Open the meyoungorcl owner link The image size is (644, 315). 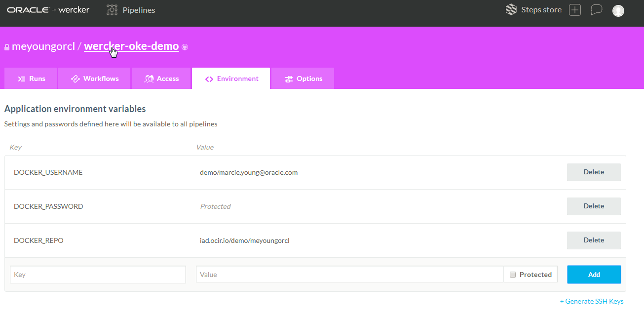[43, 46]
